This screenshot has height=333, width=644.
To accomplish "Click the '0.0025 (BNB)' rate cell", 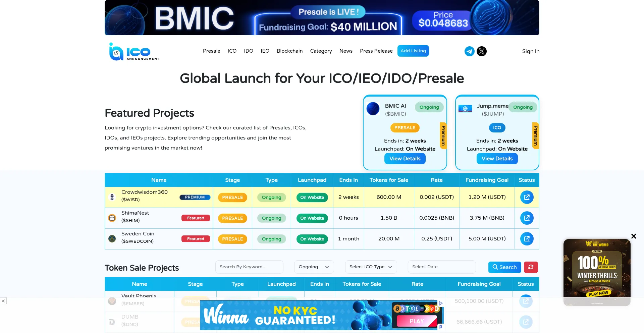I will click(x=437, y=218).
